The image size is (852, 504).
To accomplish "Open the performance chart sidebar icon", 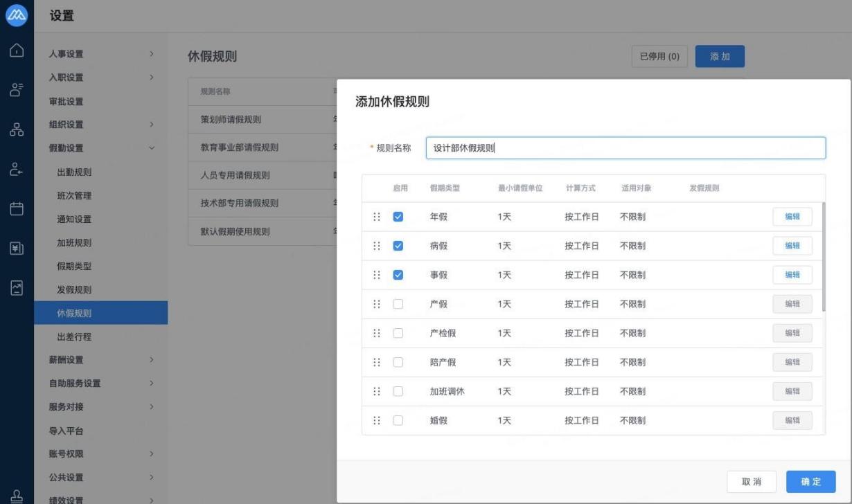I will [16, 287].
